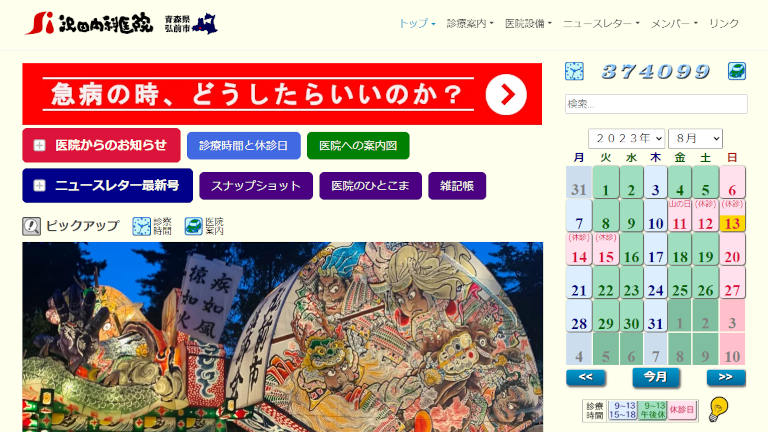
Task: Click the 9~13 15~18 hours legend box
Action: [x=623, y=410]
